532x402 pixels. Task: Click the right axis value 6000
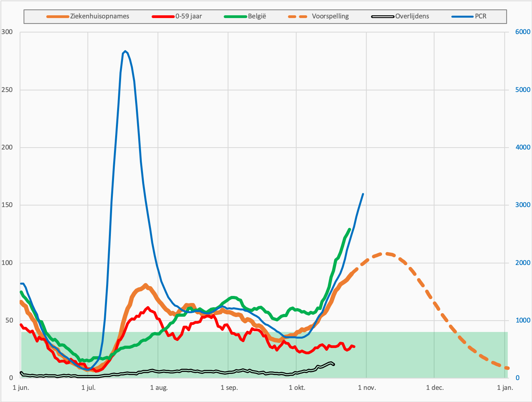523,32
